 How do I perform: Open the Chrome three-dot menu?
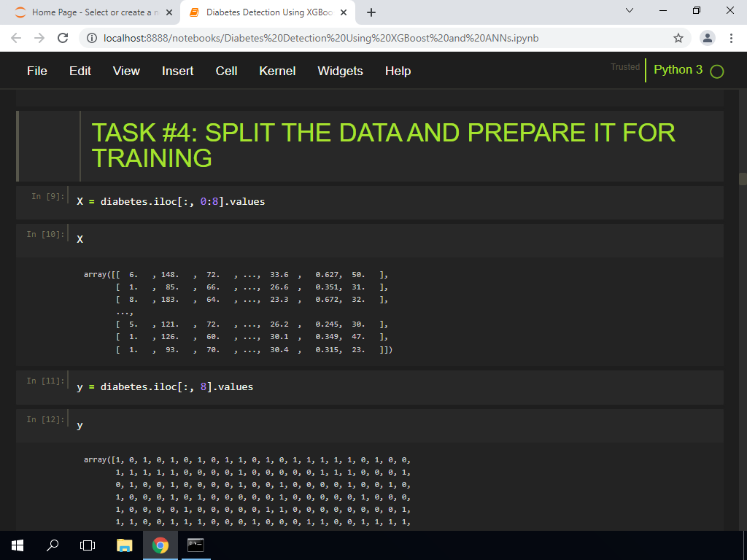(x=731, y=38)
